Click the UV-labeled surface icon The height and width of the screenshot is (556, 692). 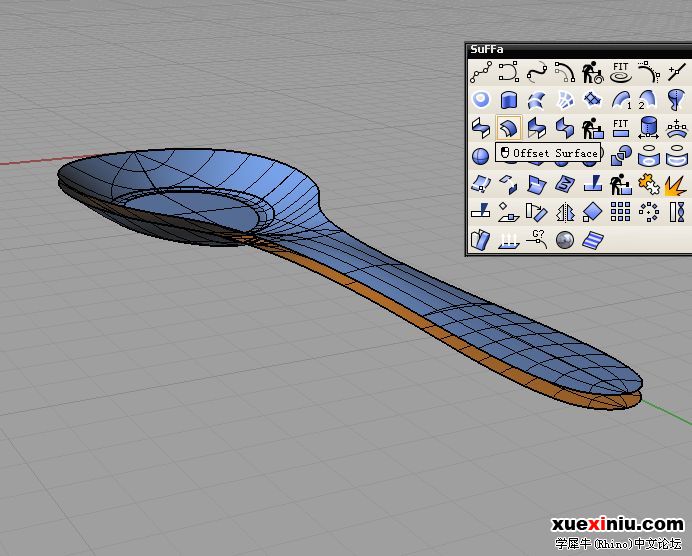[x=564, y=184]
